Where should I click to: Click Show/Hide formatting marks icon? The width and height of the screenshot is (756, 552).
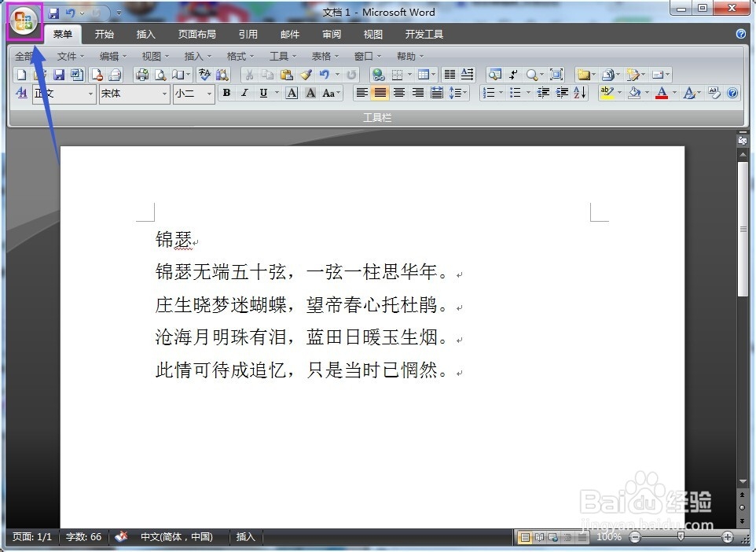(x=513, y=75)
